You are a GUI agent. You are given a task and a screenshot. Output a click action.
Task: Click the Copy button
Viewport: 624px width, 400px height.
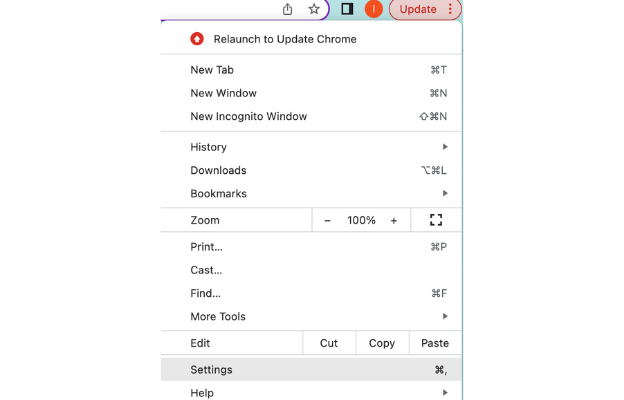pyautogui.click(x=382, y=343)
